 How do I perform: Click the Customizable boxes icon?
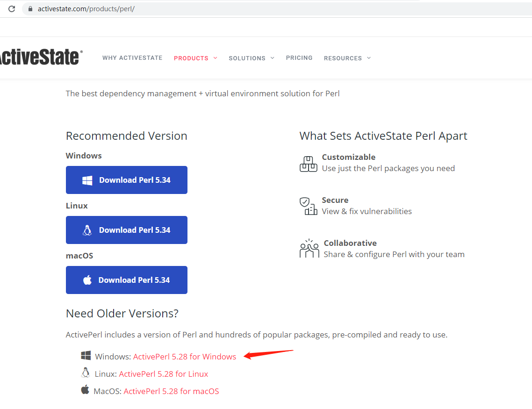[x=308, y=164]
